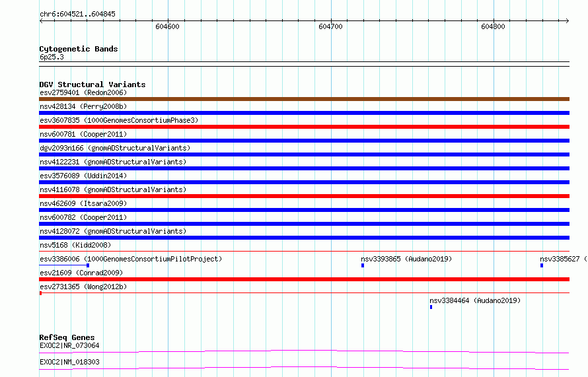Click the red bar under esv3607835
588x377 pixels.
(x=304, y=127)
